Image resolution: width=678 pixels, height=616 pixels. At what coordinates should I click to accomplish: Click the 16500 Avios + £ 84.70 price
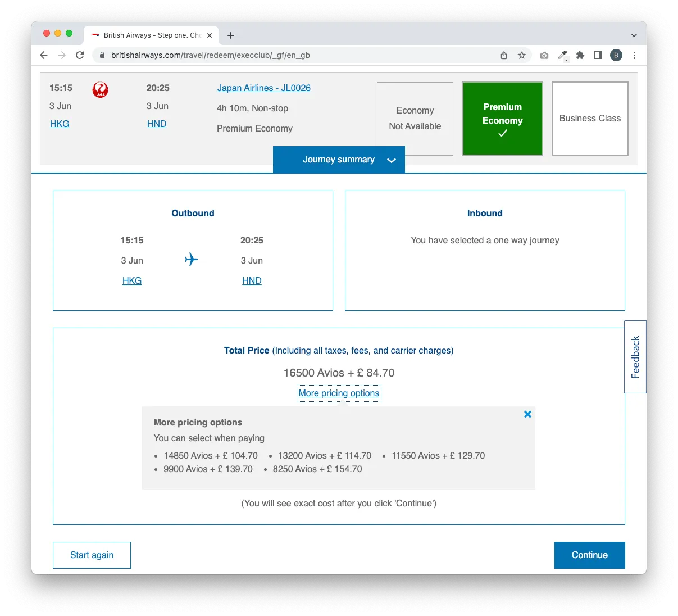339,373
